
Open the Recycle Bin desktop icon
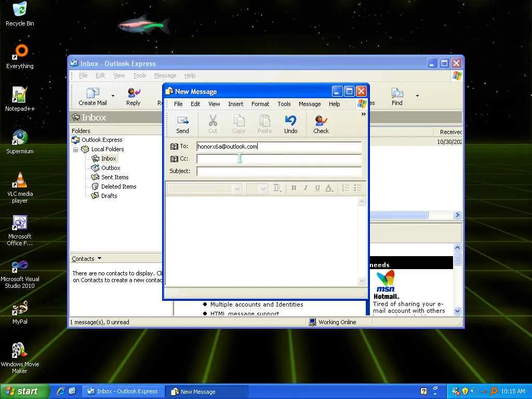tap(20, 14)
